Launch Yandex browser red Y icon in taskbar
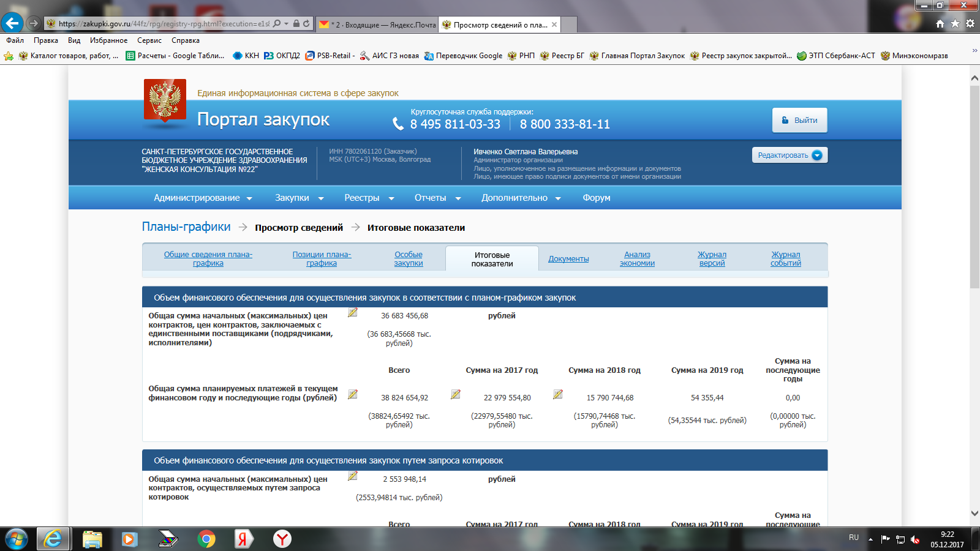This screenshot has height=551, width=980. coord(282,539)
